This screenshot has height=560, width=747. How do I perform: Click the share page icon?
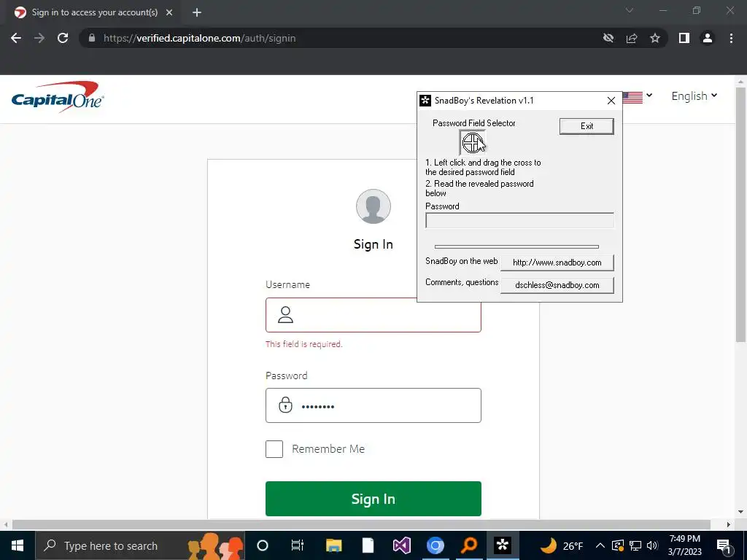pyautogui.click(x=632, y=38)
